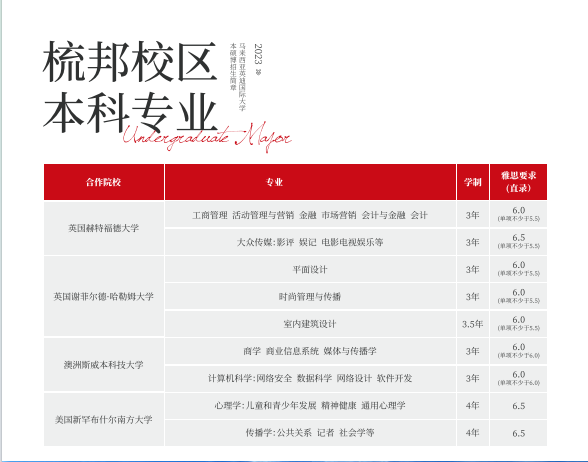Click the 学制 column header
The width and height of the screenshot is (588, 462).
(x=473, y=182)
